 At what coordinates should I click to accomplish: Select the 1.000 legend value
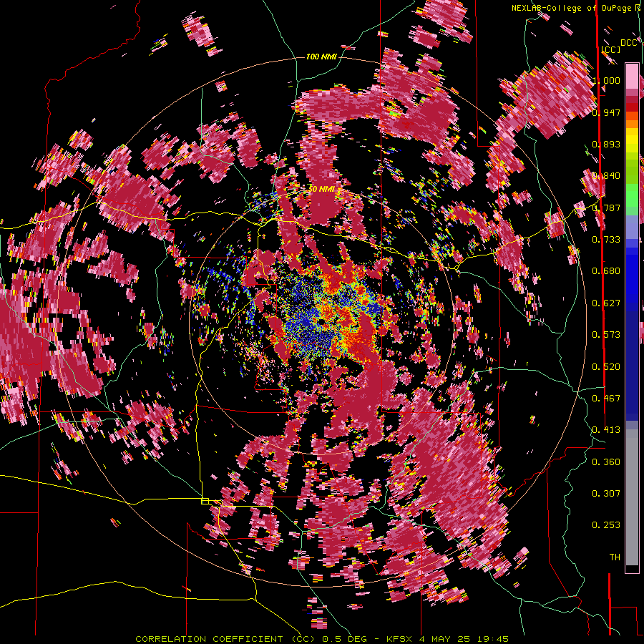pos(606,80)
